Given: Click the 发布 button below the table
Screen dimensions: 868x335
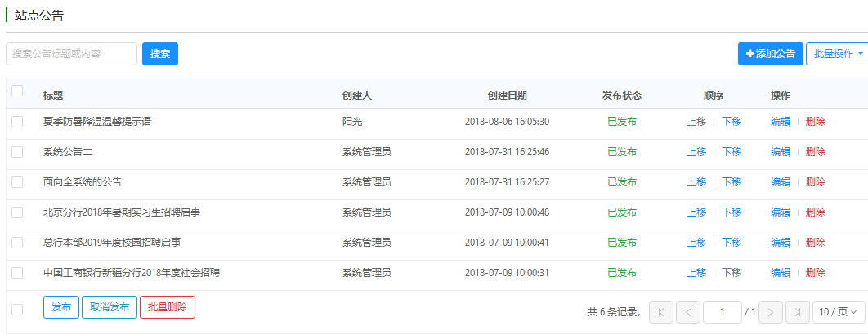Looking at the screenshot, I should pos(61,307).
